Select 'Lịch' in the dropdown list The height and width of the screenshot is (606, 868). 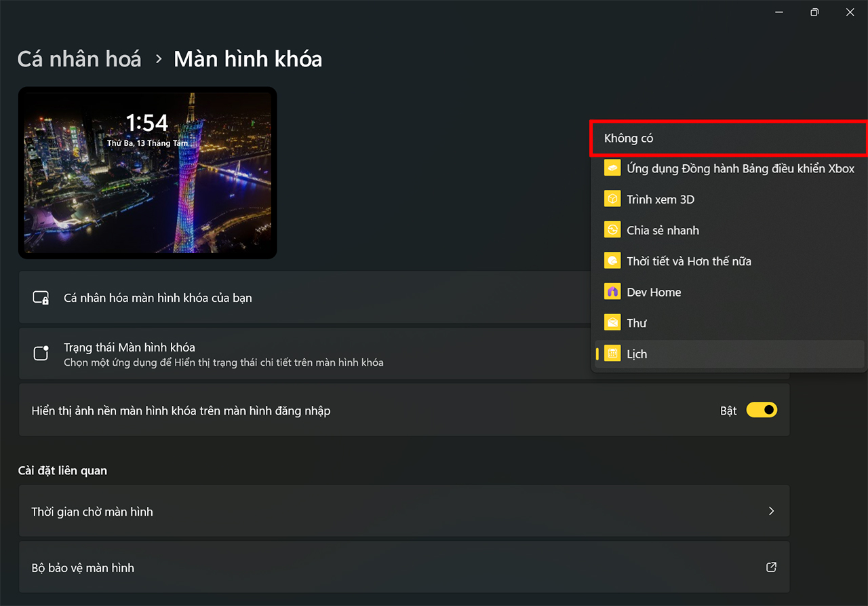(729, 354)
